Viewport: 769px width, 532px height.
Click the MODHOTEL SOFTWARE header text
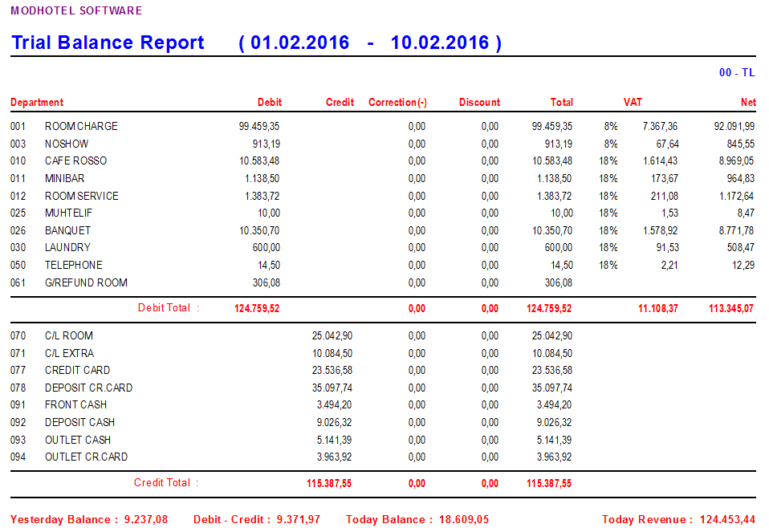tap(76, 11)
